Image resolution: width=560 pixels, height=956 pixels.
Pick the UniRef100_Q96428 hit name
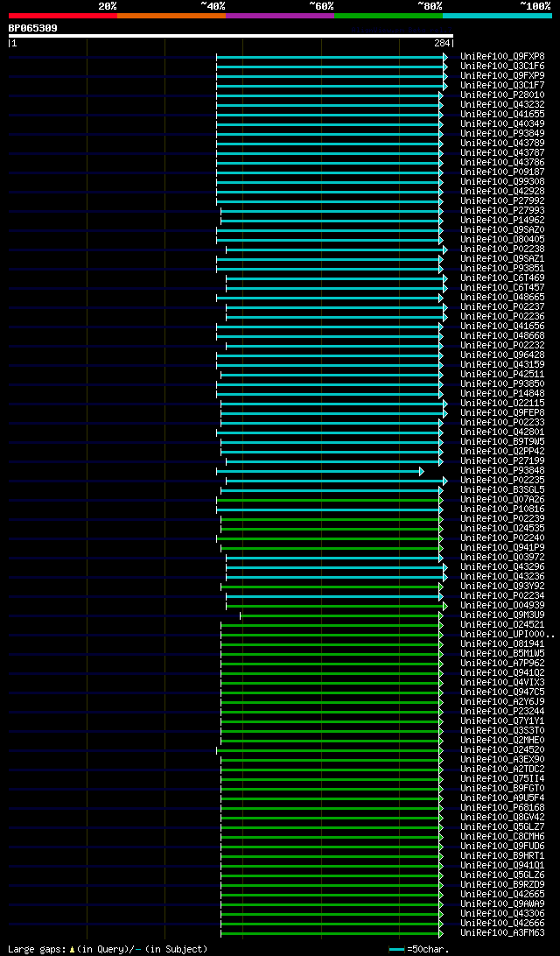pyautogui.click(x=503, y=355)
